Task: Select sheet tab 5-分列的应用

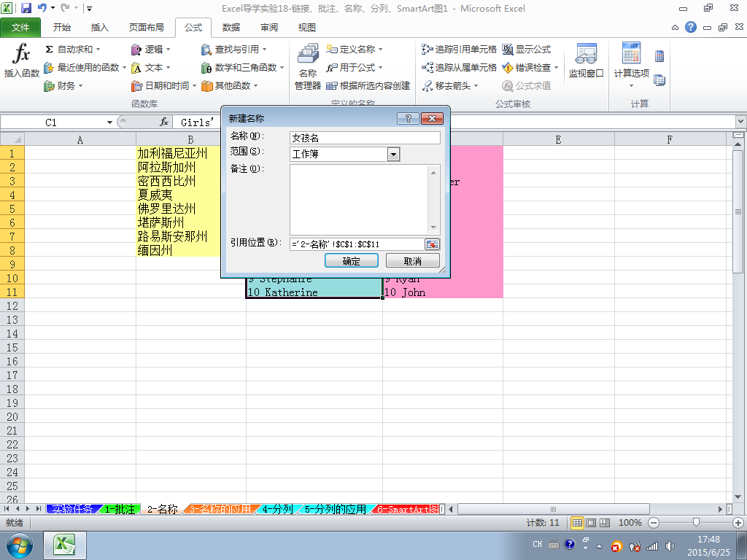Action: [336, 510]
